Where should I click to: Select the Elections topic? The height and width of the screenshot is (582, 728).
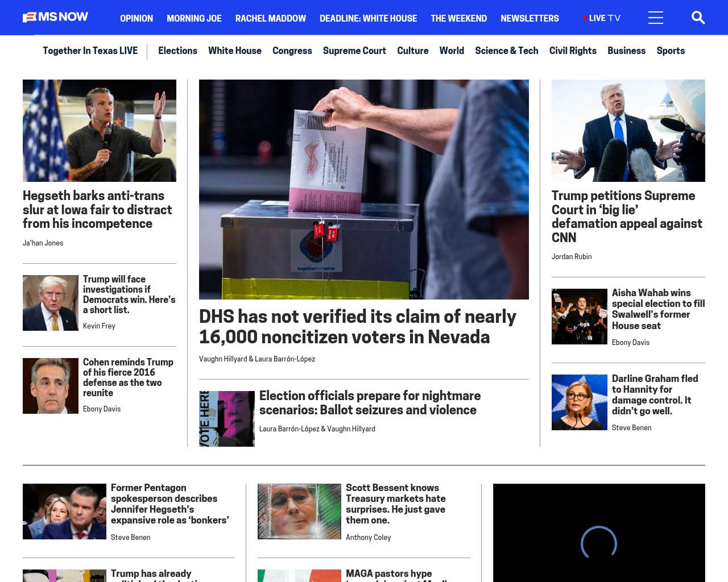click(x=177, y=51)
